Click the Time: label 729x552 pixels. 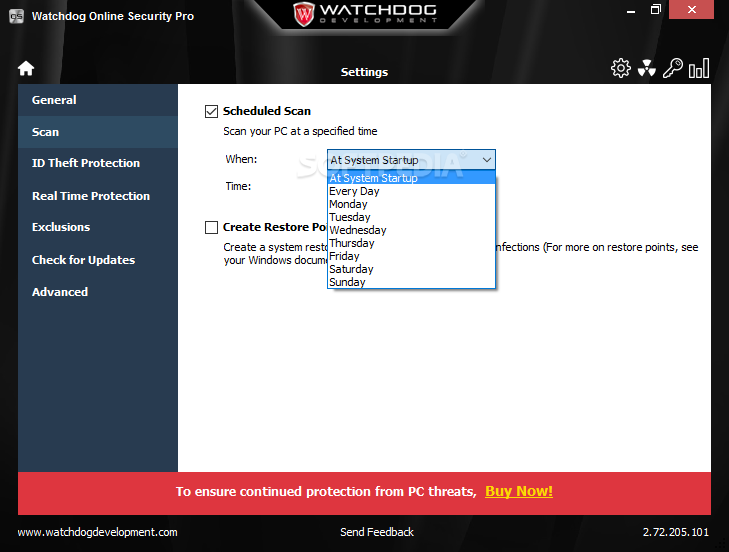[x=238, y=186]
